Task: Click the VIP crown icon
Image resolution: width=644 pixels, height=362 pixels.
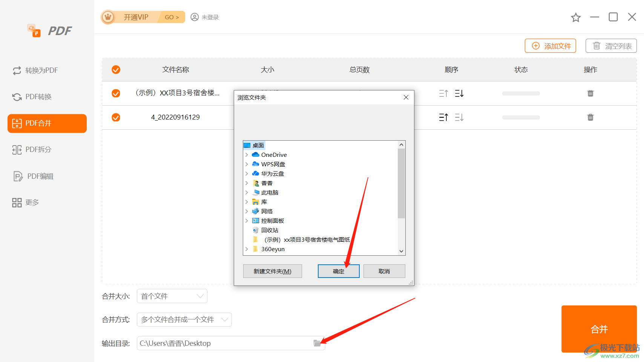Action: tap(108, 17)
